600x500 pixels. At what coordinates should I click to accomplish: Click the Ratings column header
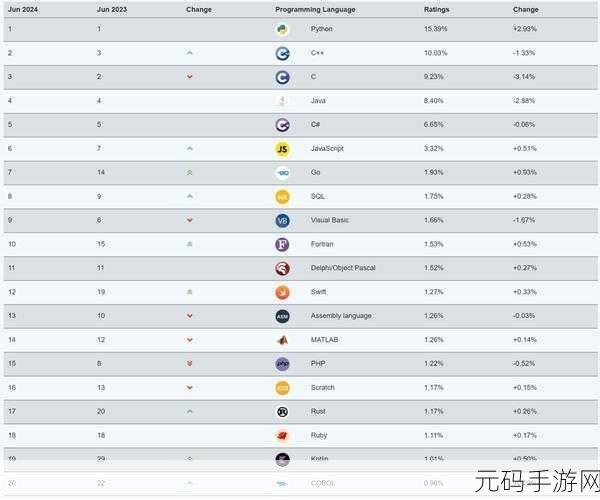(x=437, y=9)
